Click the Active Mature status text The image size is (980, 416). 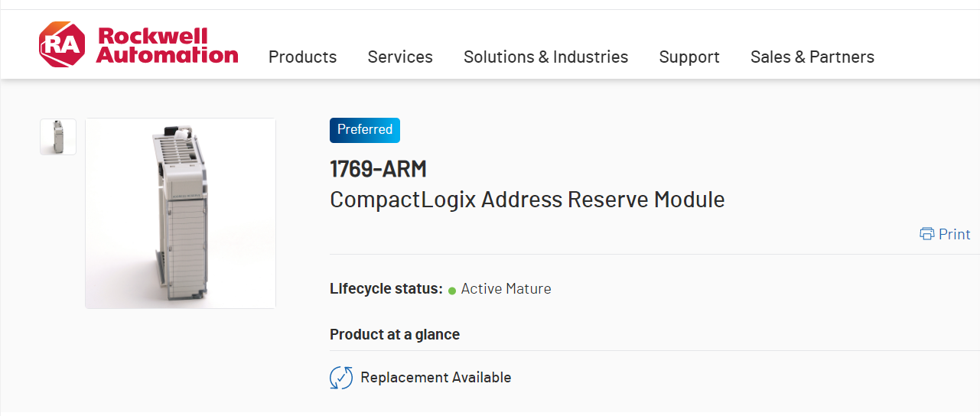(506, 289)
